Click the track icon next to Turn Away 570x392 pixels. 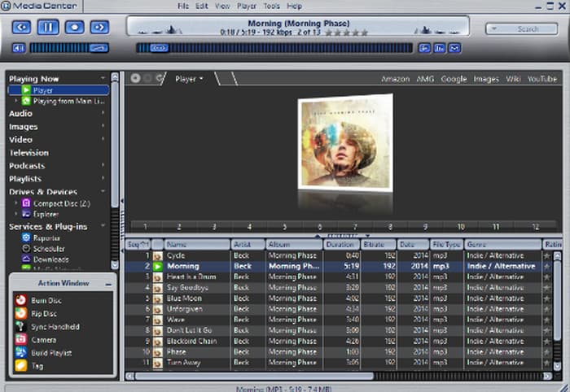[x=158, y=363]
